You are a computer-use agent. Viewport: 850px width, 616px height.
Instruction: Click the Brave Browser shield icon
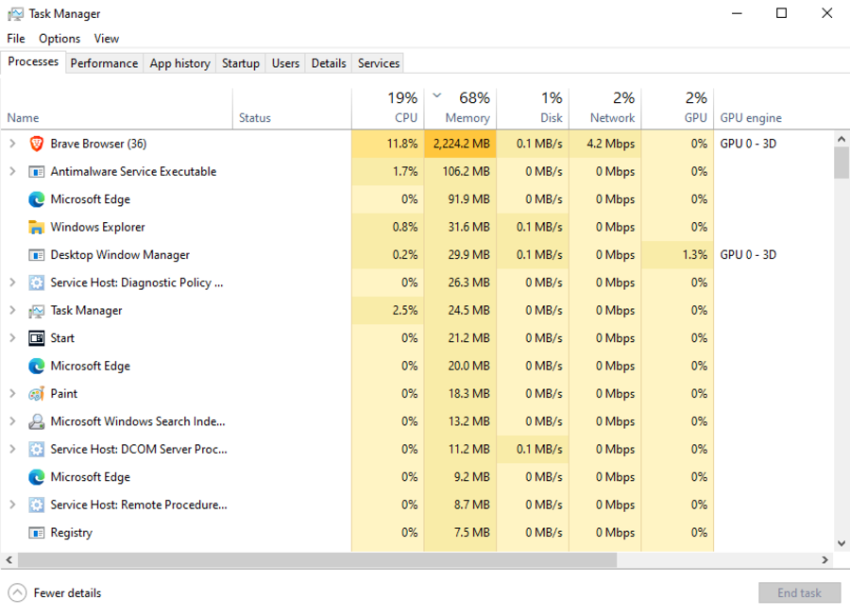(x=36, y=144)
